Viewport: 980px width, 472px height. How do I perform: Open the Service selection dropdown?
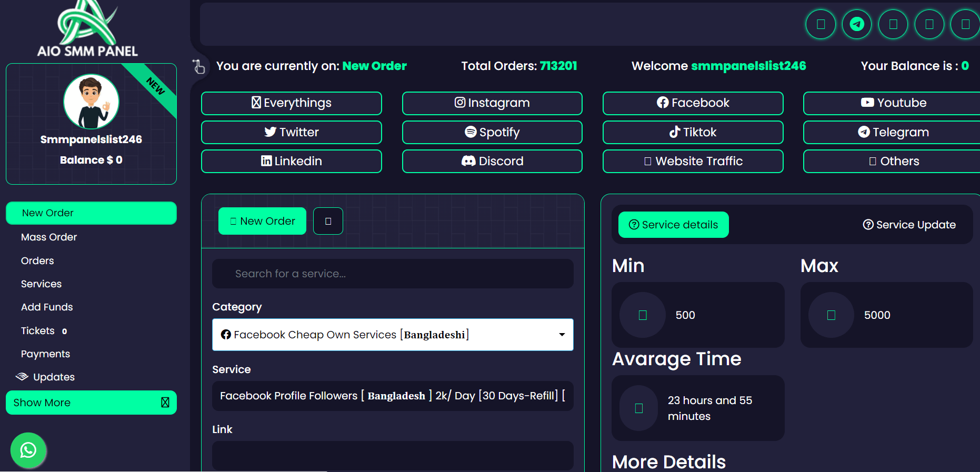coord(392,396)
